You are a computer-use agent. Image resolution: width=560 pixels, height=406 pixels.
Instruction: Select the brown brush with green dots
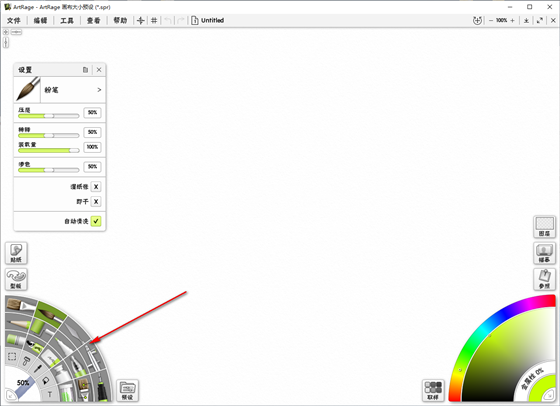click(84, 389)
